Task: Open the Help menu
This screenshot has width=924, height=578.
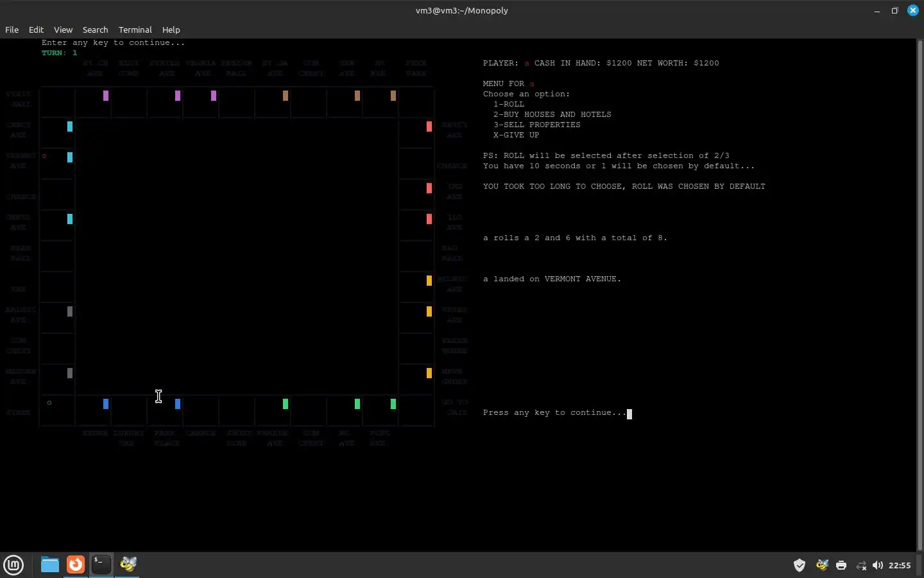Action: 171,30
